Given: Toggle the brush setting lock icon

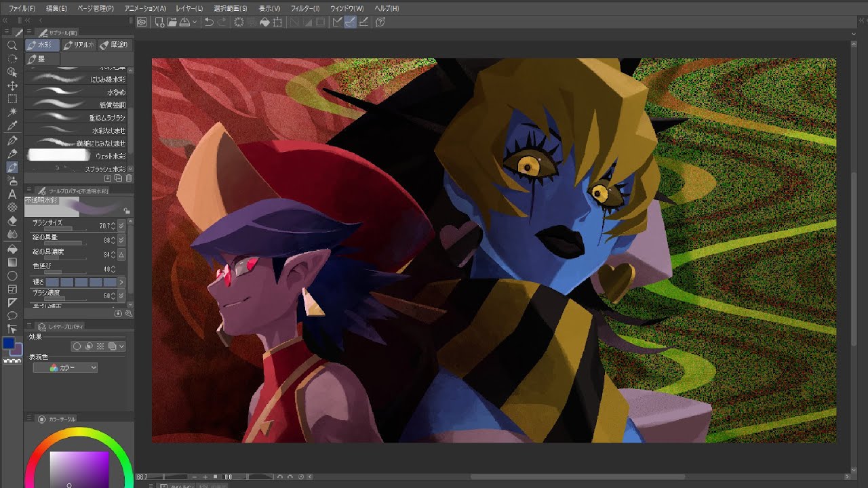Looking at the screenshot, I should (127, 211).
